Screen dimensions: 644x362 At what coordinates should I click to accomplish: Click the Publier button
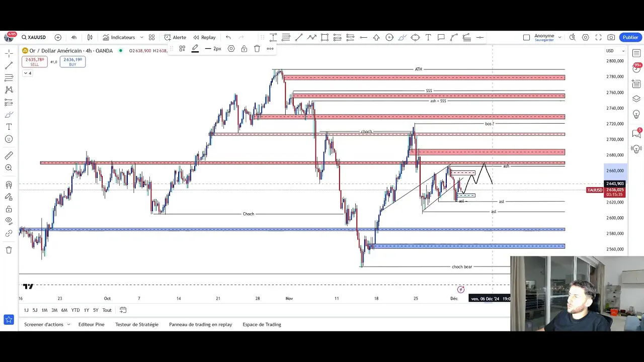(x=630, y=37)
